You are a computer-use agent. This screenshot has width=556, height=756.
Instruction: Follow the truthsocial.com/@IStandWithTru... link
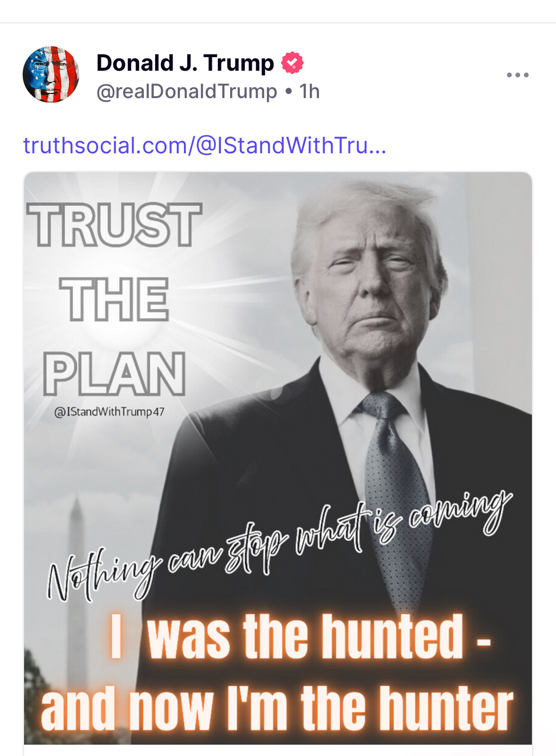[205, 145]
